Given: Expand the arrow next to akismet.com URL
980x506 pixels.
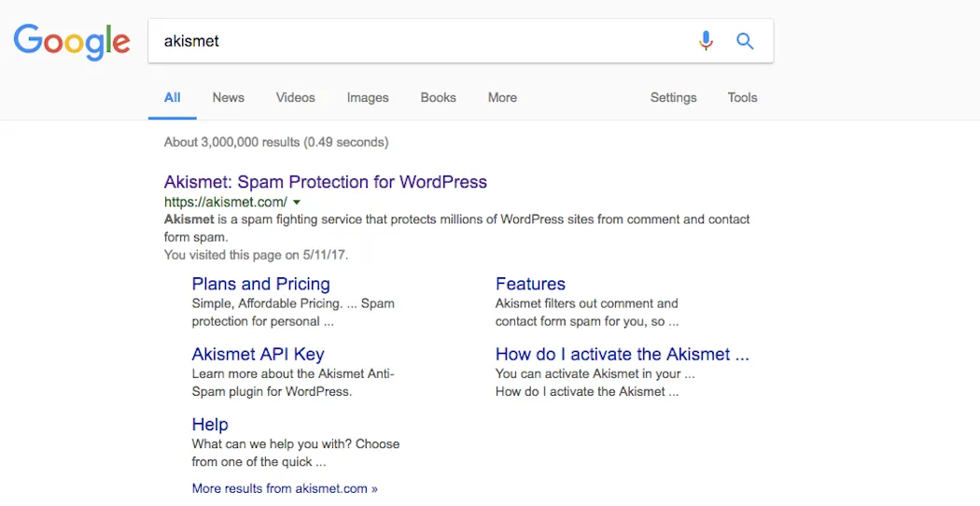Looking at the screenshot, I should (x=297, y=202).
